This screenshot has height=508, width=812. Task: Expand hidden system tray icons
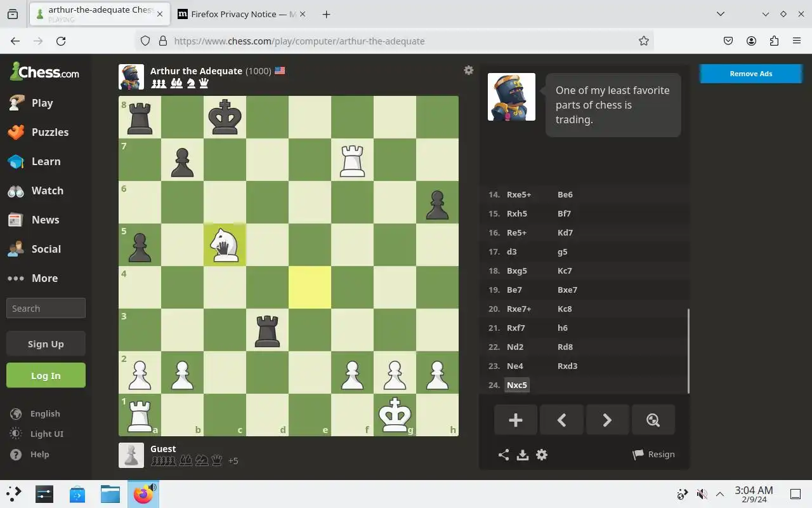720,494
